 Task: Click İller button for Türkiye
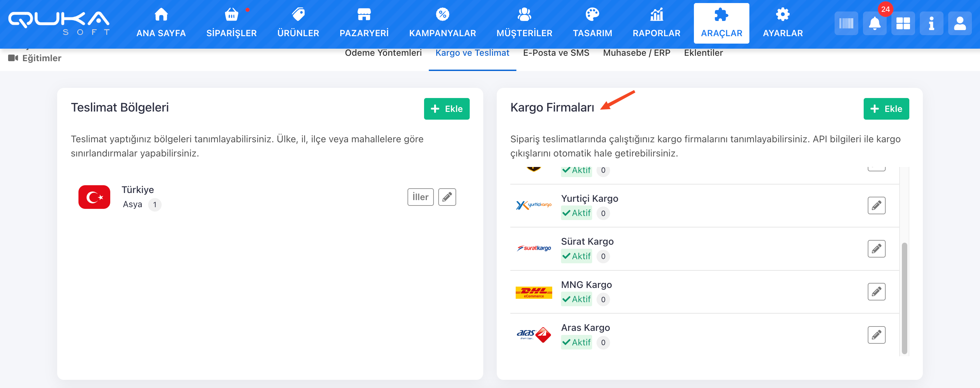click(420, 197)
